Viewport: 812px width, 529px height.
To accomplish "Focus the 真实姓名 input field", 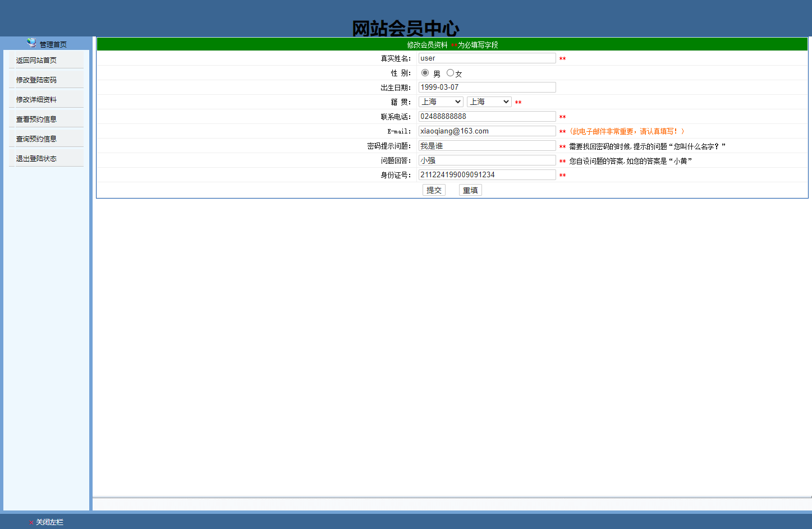I will pos(487,58).
